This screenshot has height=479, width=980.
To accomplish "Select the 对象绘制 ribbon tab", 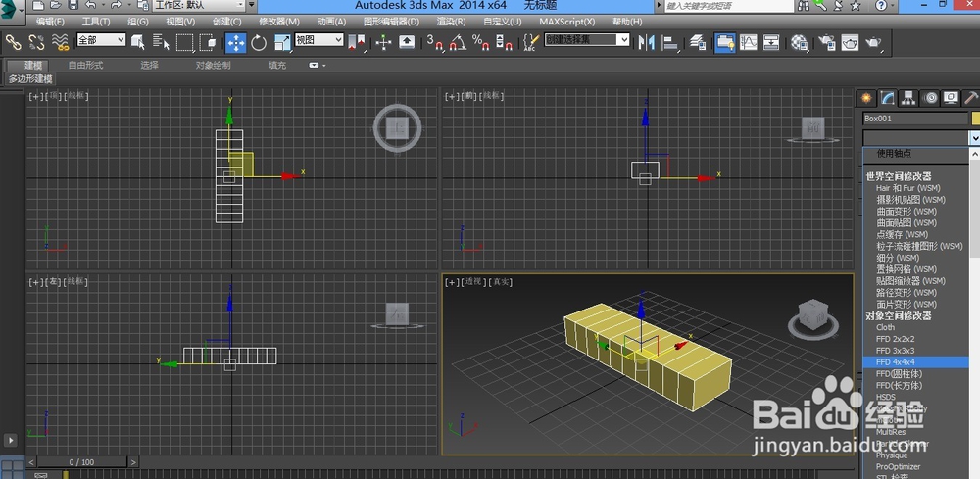I will click(x=213, y=65).
